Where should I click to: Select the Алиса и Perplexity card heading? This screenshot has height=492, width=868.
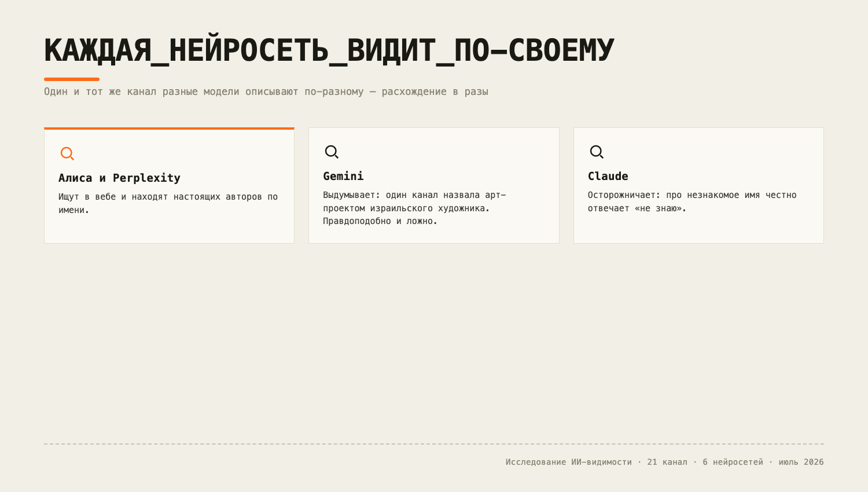[x=119, y=178]
